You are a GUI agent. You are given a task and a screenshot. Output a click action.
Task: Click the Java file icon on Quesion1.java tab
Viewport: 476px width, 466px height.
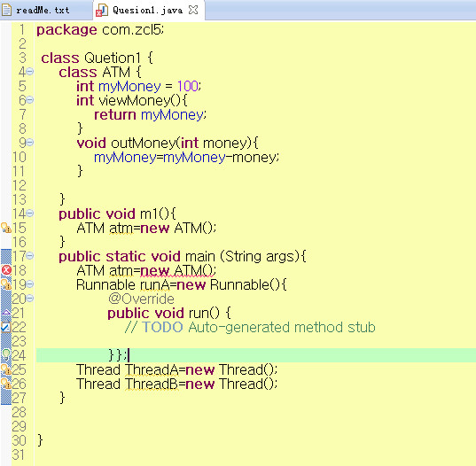point(102,11)
